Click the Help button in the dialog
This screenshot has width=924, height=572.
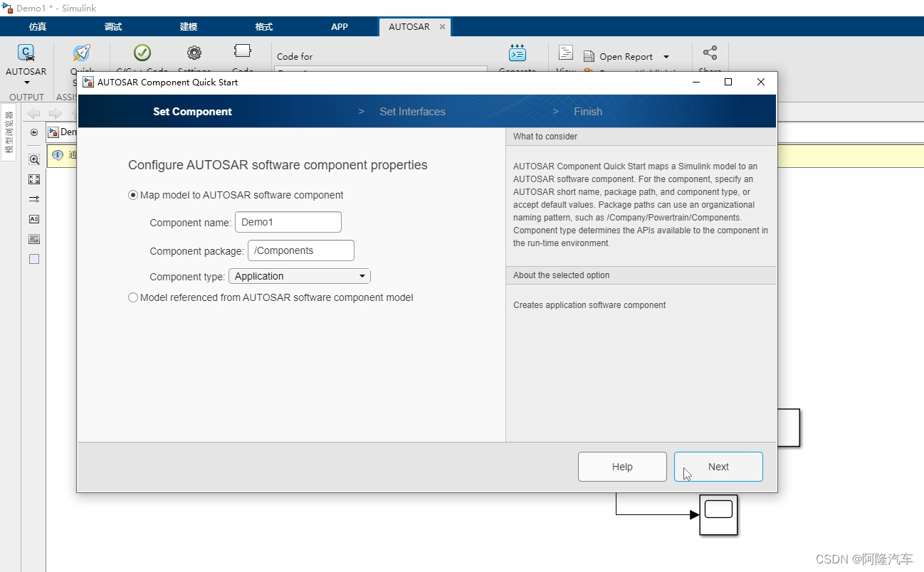coord(622,466)
